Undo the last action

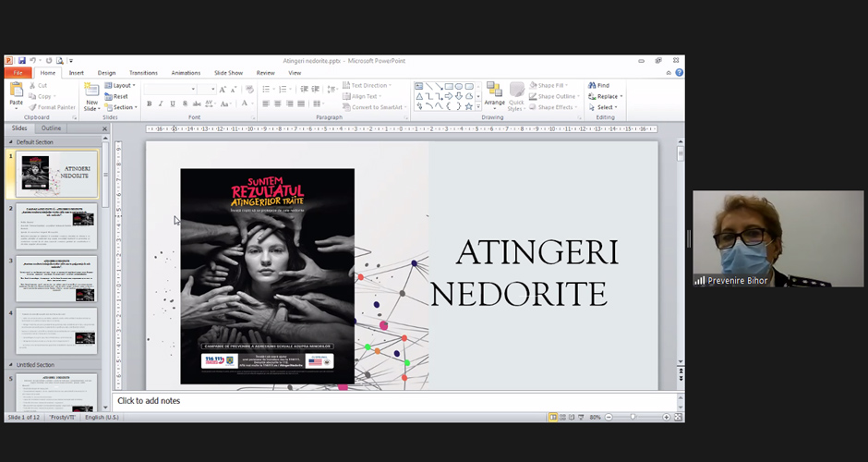coord(32,60)
